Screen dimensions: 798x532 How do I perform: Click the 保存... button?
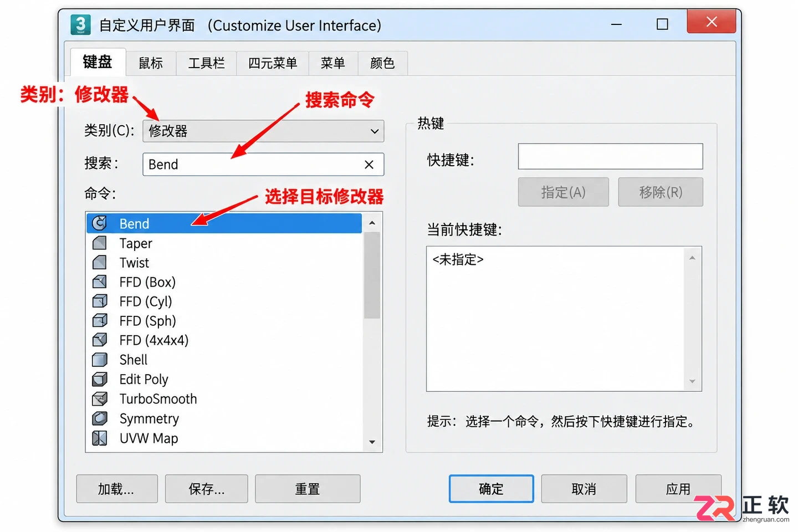[206, 489]
